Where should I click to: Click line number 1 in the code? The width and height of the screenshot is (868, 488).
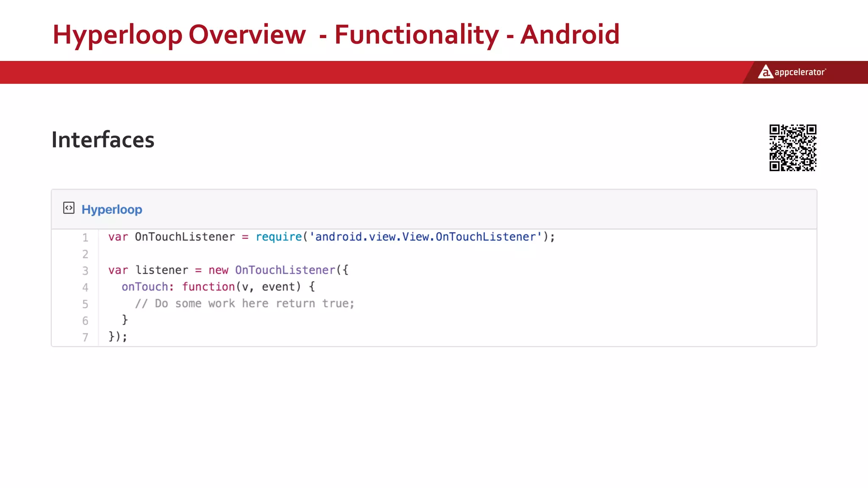click(x=85, y=238)
